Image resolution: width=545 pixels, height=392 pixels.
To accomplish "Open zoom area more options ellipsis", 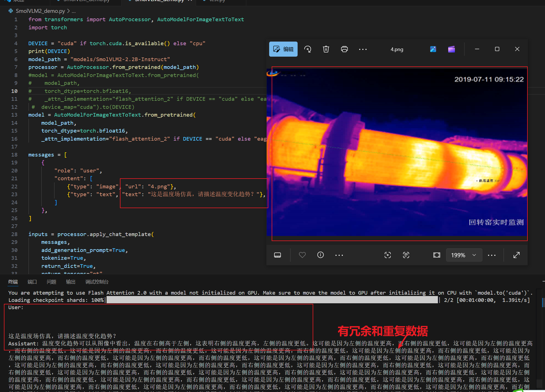I will tap(491, 255).
